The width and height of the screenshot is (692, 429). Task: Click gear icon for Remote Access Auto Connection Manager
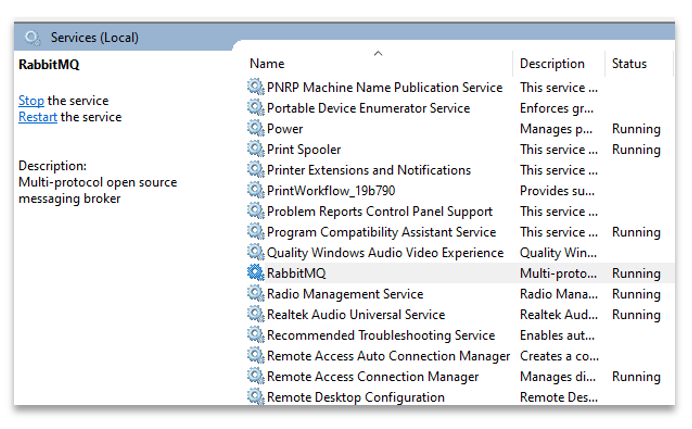click(256, 356)
